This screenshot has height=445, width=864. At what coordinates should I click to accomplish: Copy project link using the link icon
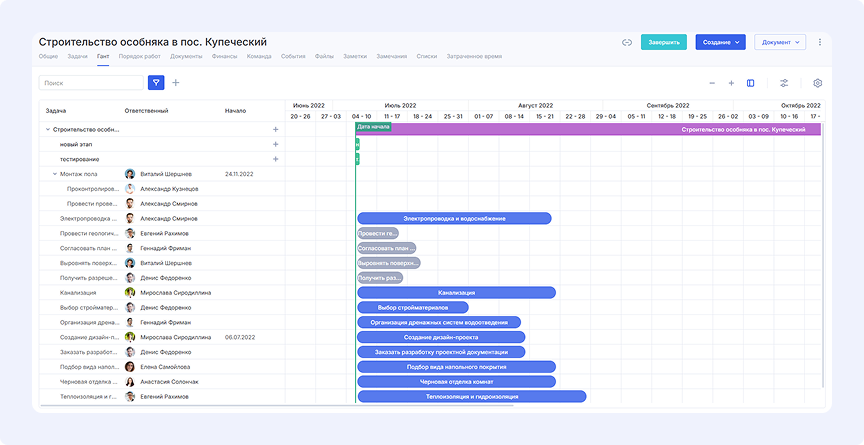[627, 42]
